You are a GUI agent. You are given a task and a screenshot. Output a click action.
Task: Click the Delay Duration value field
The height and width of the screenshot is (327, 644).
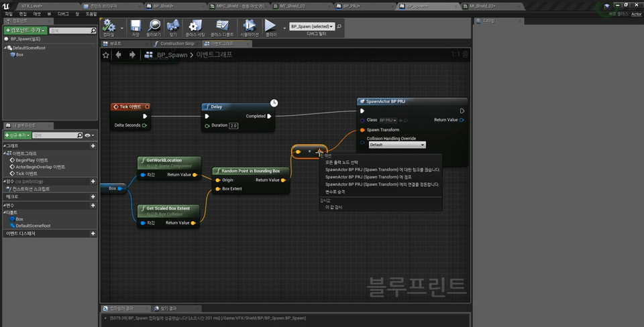233,125
